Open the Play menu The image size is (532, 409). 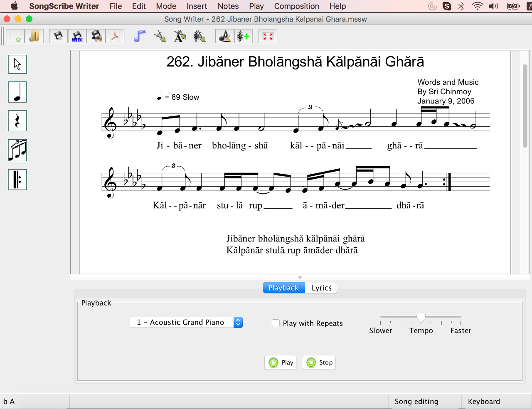point(256,6)
